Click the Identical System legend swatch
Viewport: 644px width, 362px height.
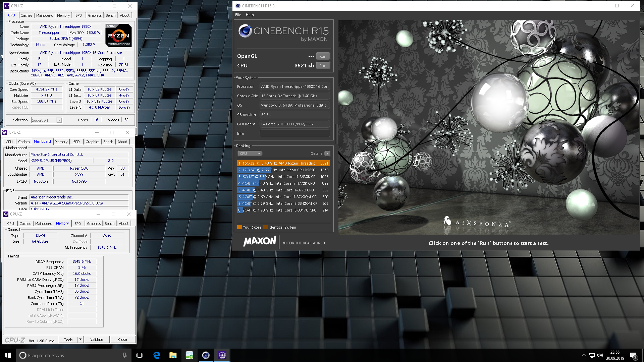[x=265, y=227]
